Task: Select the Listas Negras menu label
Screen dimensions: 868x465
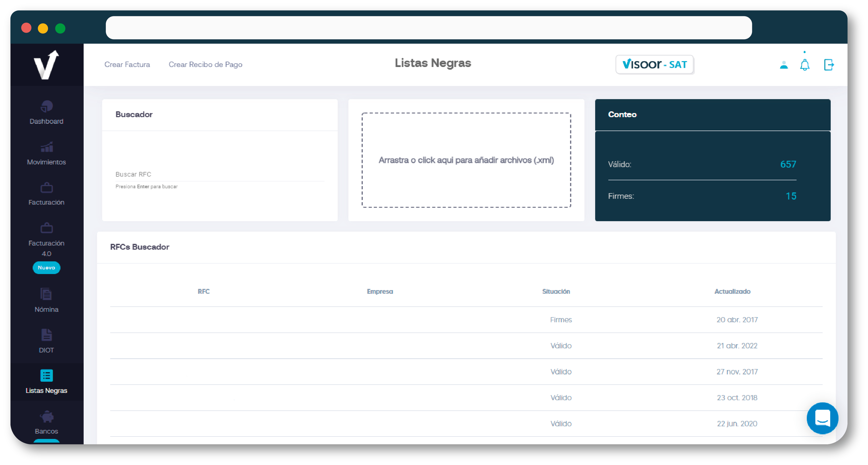Action: [x=47, y=391]
